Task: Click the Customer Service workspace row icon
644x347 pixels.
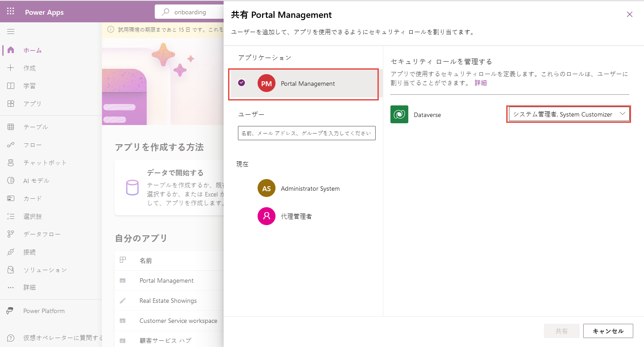Action: point(123,321)
